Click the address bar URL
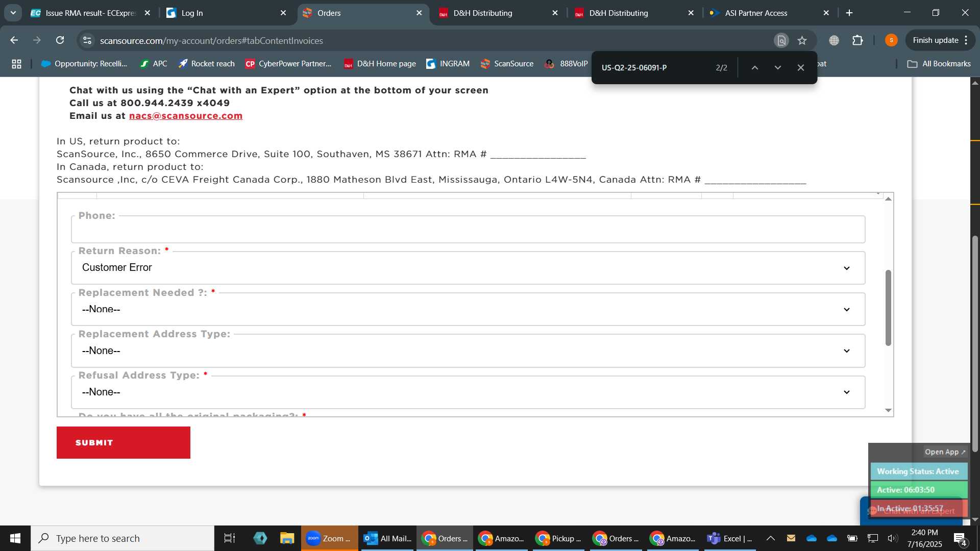Screen dimensions: 980x551 [211, 40]
